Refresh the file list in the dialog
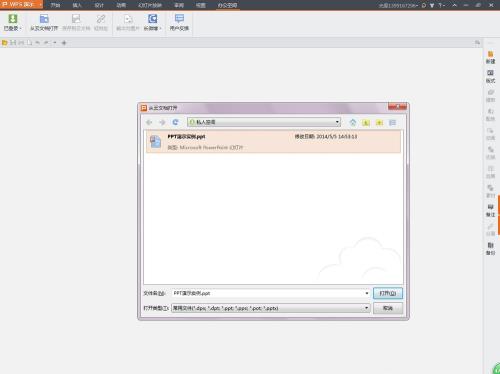This screenshot has height=374, width=500. coord(175,122)
